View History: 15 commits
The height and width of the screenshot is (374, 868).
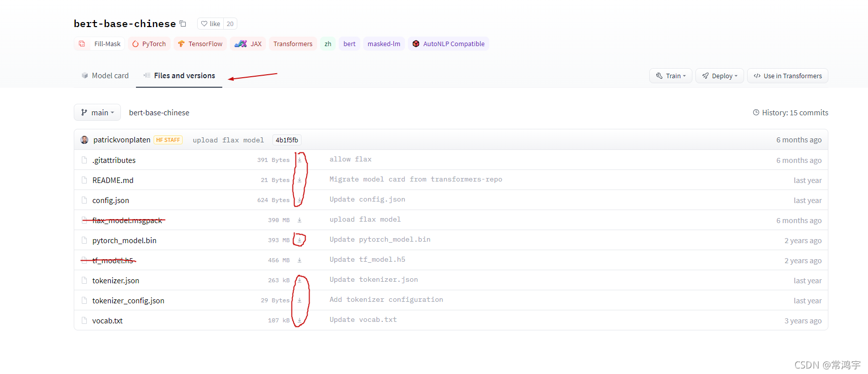(x=790, y=112)
